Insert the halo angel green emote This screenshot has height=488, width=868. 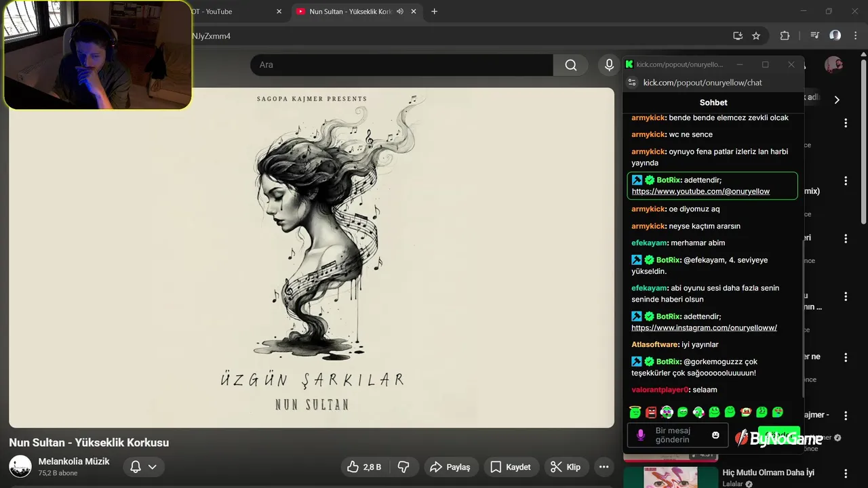635,412
